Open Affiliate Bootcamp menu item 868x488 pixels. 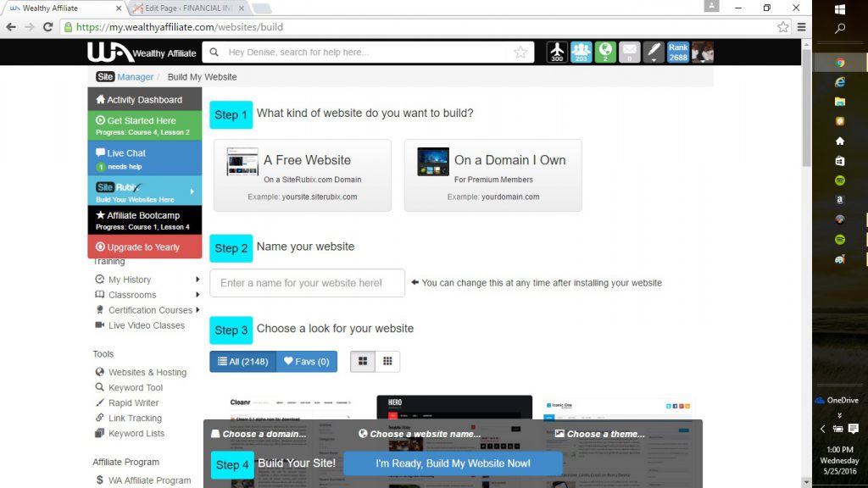coord(144,220)
